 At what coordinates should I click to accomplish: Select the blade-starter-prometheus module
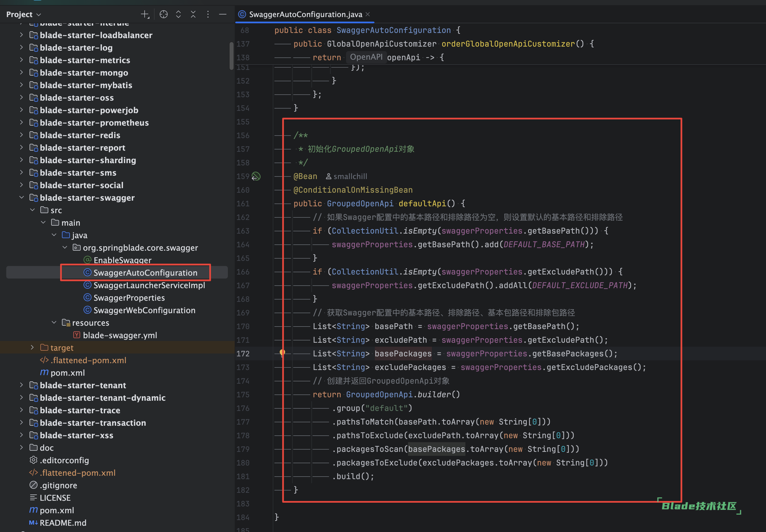tap(94, 123)
